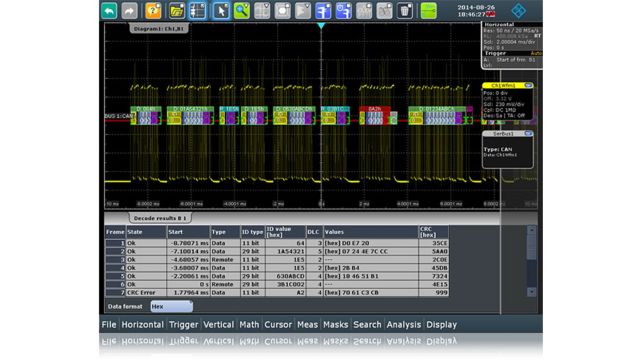Click values cell '[hex] D0 E7 20'

371,243
